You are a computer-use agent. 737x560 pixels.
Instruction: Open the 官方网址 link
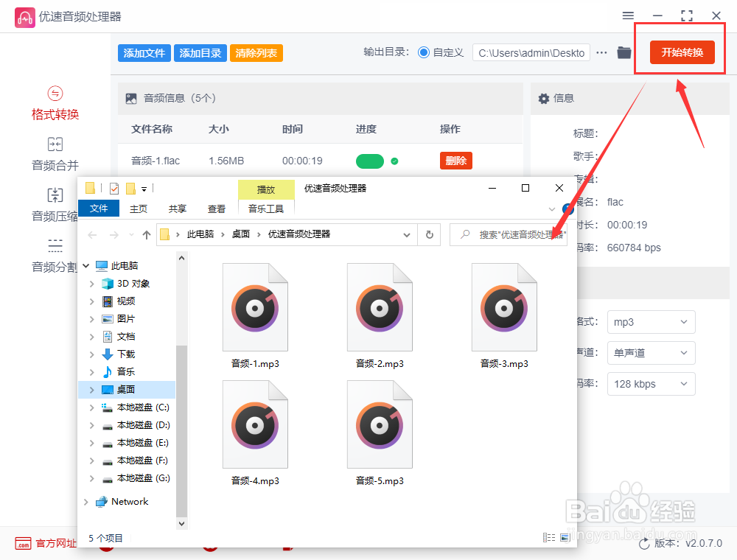click(55, 544)
